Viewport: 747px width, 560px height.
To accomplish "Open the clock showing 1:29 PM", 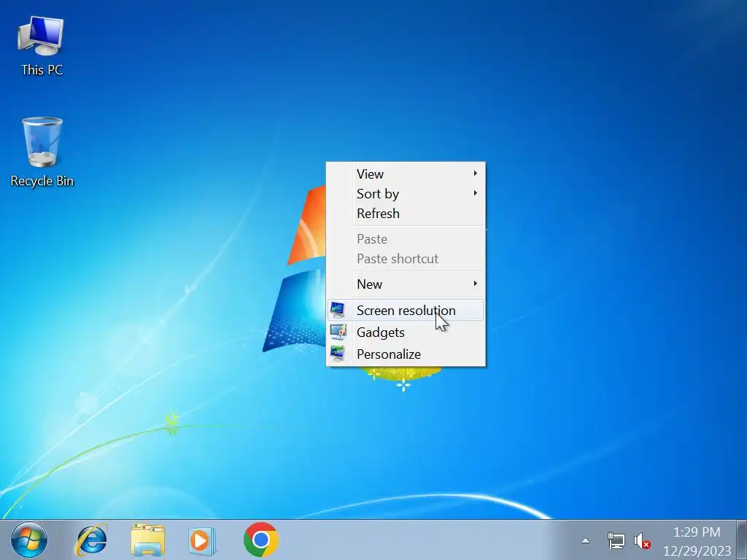I will (697, 541).
